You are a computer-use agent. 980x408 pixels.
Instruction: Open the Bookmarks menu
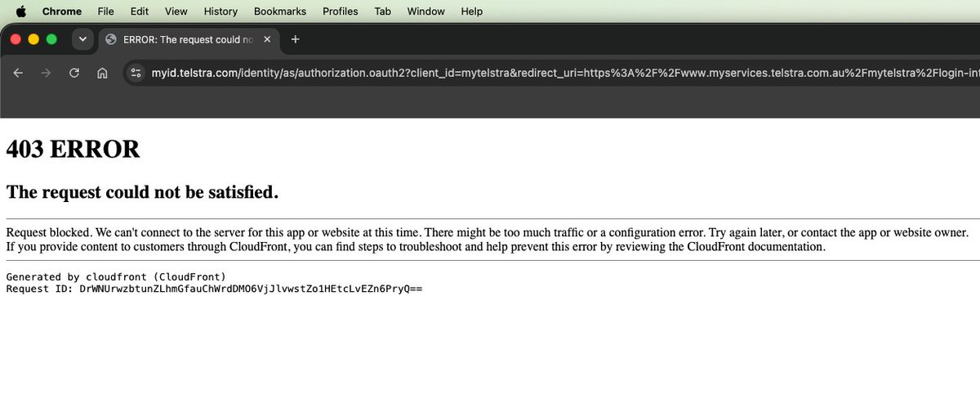[x=280, y=11]
